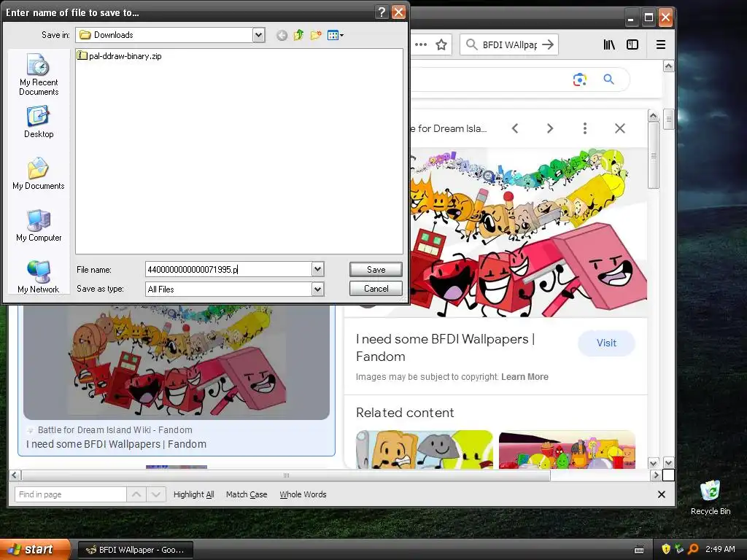Screen dimensions: 747x560
Task: Expand the File name history dropdown
Action: pos(318,270)
